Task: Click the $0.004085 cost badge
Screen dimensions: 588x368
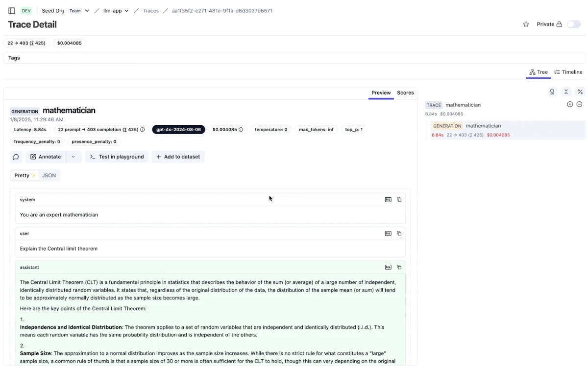Action: pos(69,43)
